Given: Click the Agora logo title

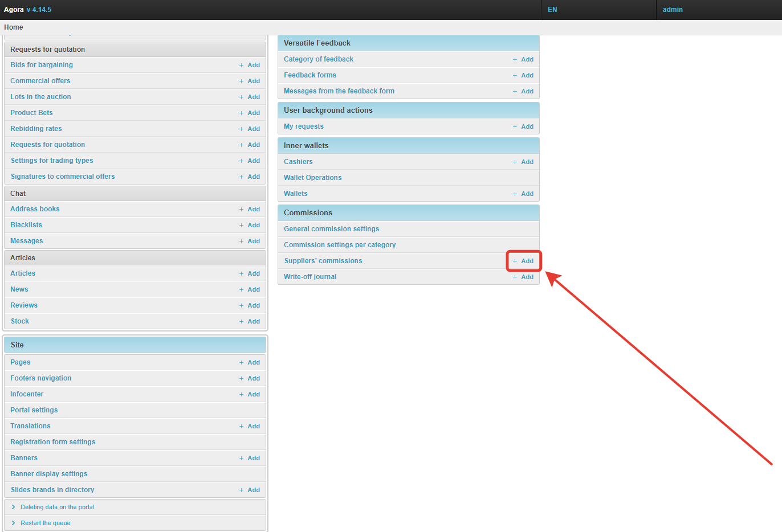Looking at the screenshot, I should pos(14,10).
